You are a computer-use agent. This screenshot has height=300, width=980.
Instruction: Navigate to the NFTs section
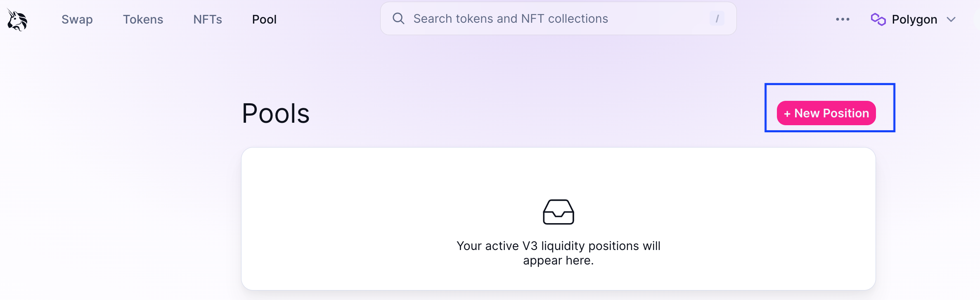(x=207, y=19)
